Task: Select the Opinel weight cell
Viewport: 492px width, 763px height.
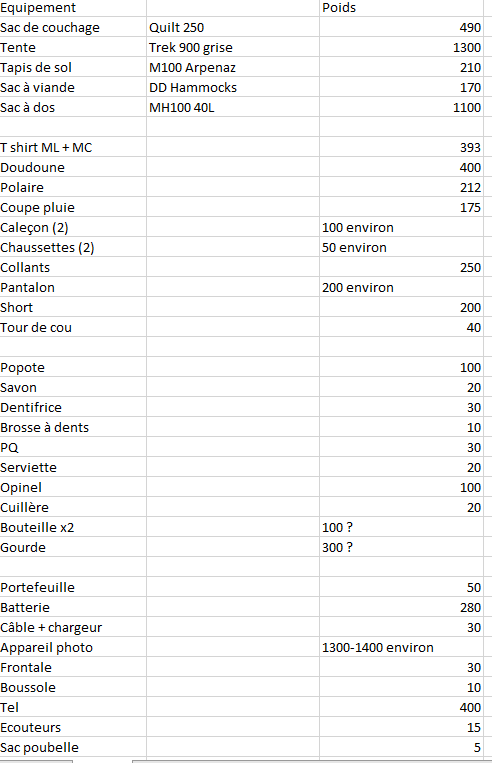Action: [x=401, y=487]
